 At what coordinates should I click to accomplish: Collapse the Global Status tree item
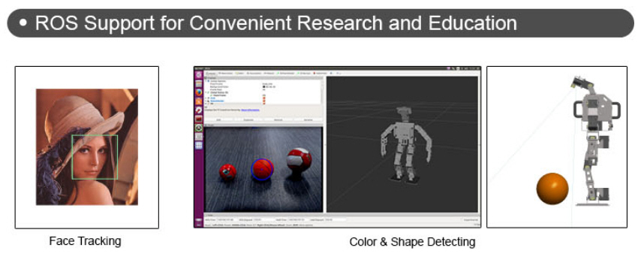click(206, 92)
